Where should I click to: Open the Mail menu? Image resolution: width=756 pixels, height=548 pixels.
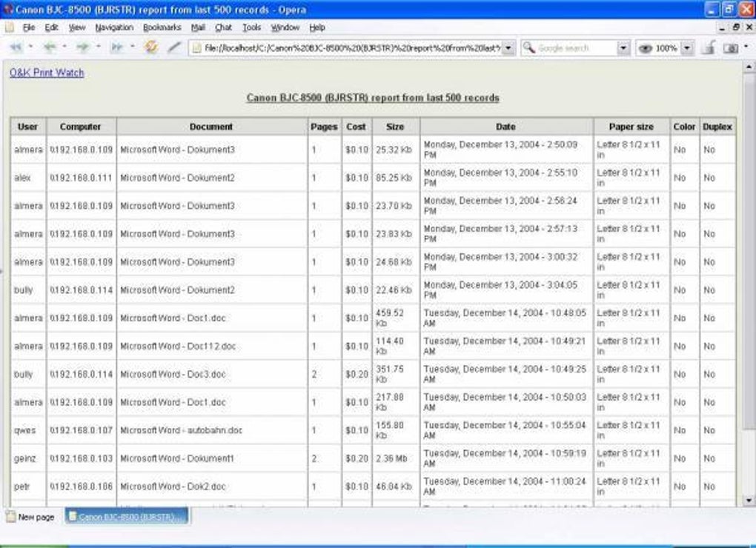[198, 27]
